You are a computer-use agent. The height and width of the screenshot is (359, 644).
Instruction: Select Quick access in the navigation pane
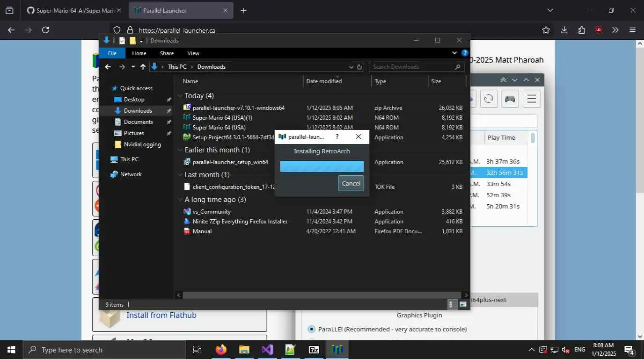(136, 88)
